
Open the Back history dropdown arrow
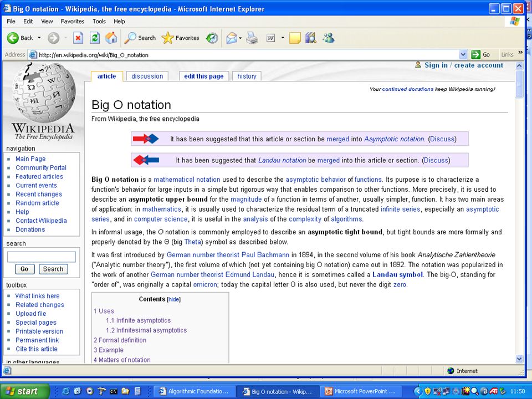pyautogui.click(x=39, y=38)
